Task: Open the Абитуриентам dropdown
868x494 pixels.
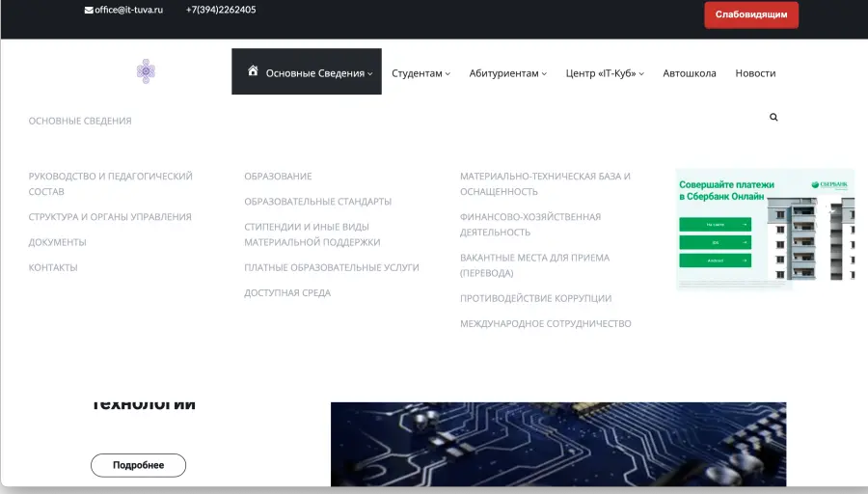Action: tap(507, 73)
